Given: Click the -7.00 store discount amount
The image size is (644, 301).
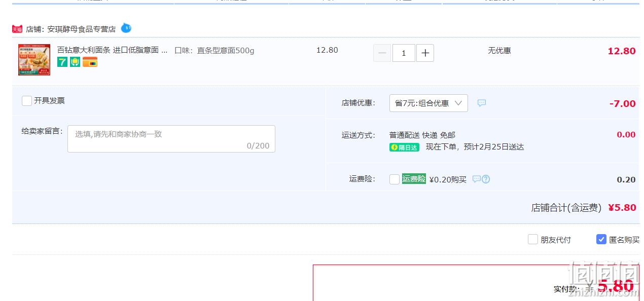Looking at the screenshot, I should tap(622, 103).
